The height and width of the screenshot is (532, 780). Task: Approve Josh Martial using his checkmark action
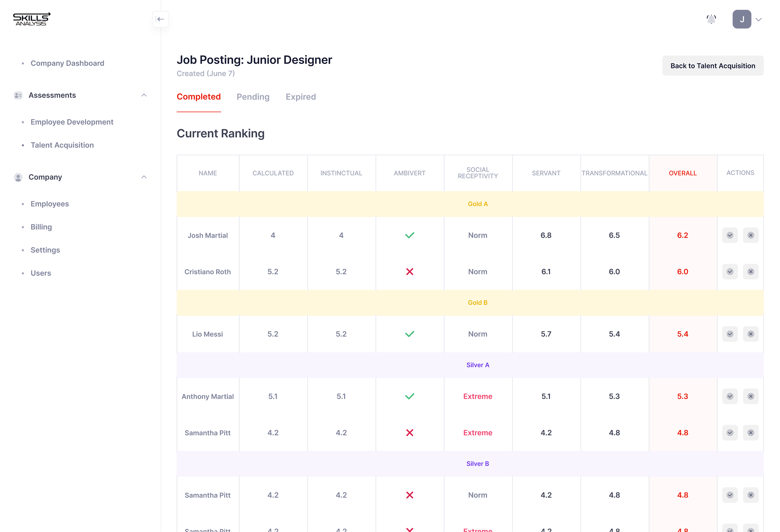pos(730,235)
